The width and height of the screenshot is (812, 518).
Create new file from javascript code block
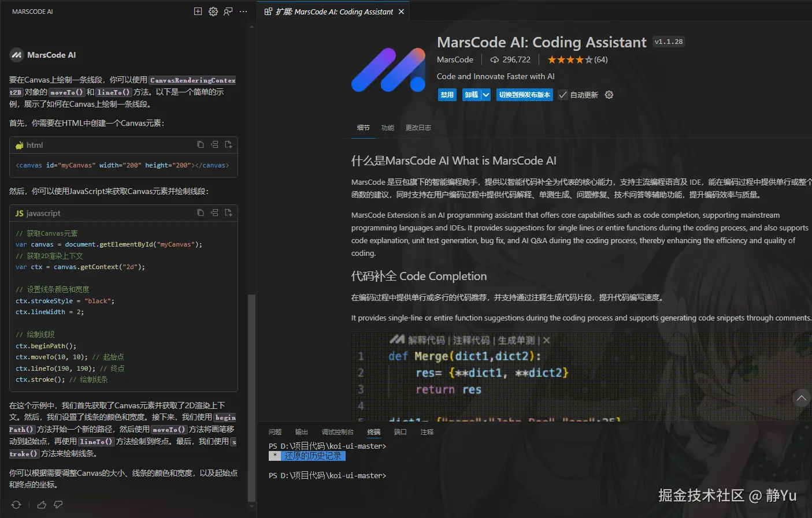228,213
